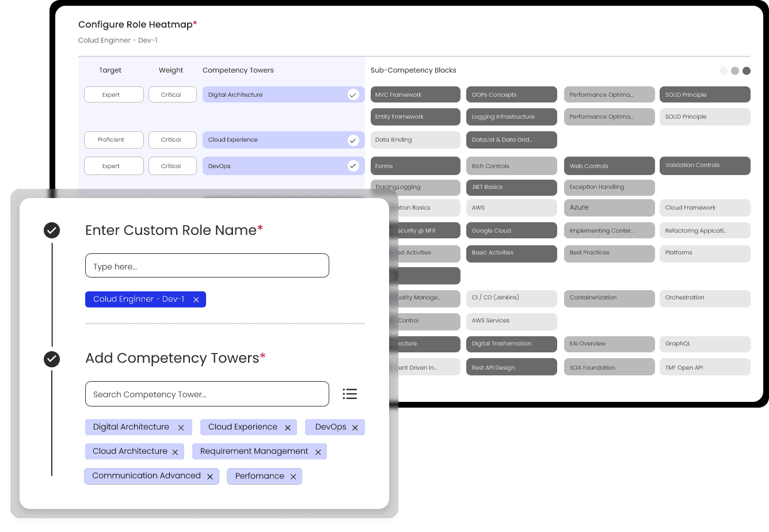The image size is (769, 532).
Task: Open the Expert target for Digital Architecture
Action: (114, 94)
